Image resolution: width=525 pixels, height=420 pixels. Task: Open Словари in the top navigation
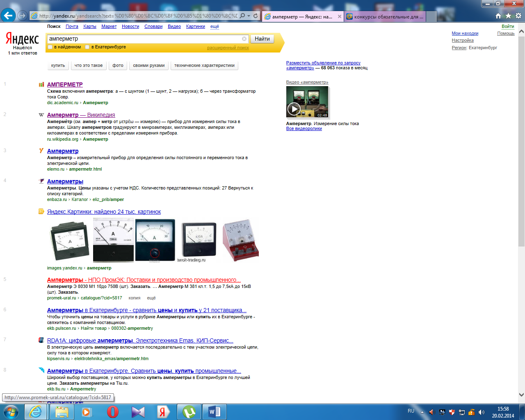153,26
